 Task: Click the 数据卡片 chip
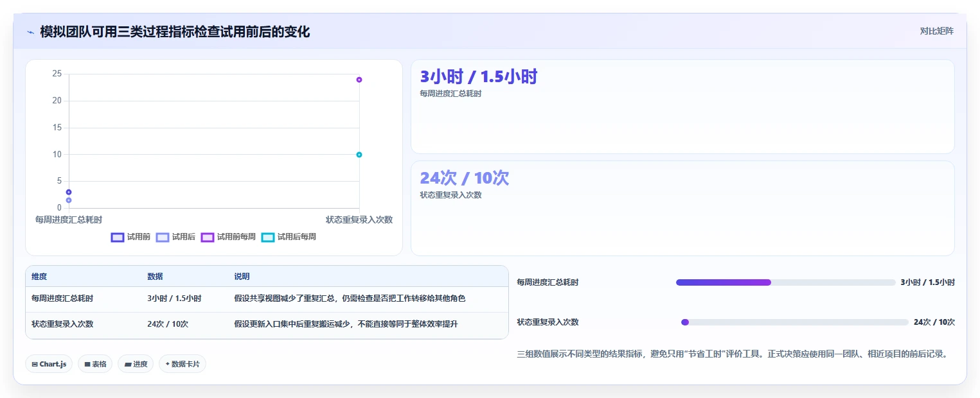click(183, 364)
